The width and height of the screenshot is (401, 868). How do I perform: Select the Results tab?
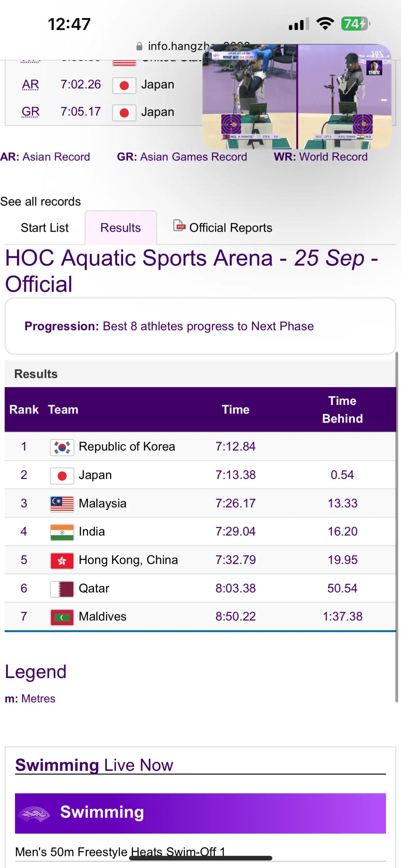[121, 228]
